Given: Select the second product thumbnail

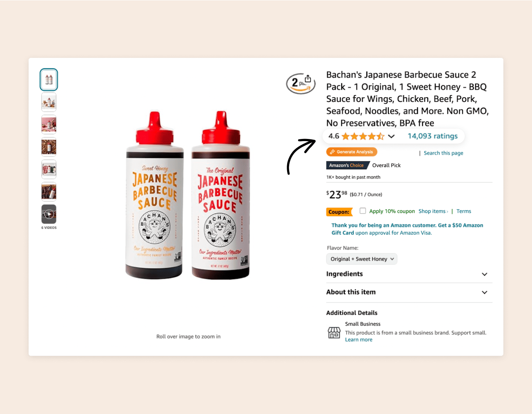Looking at the screenshot, I should click(49, 102).
